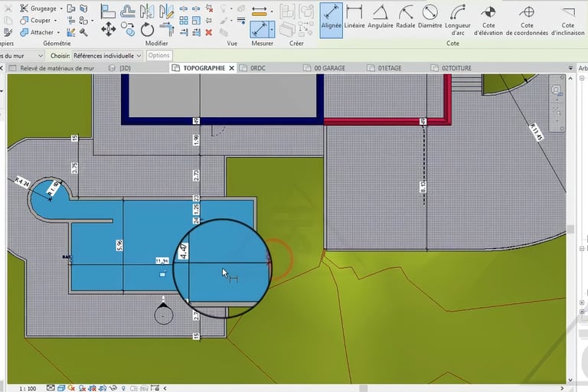The width and height of the screenshot is (588, 392).
Task: Click the R 13.45 radial dimension text
Action: coord(536,132)
